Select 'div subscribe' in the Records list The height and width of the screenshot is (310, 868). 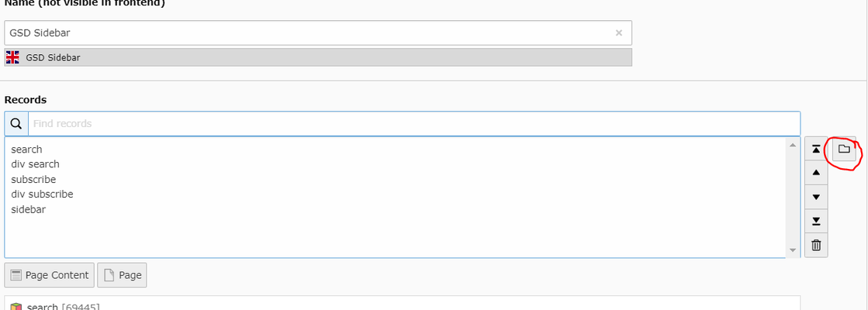click(x=42, y=195)
